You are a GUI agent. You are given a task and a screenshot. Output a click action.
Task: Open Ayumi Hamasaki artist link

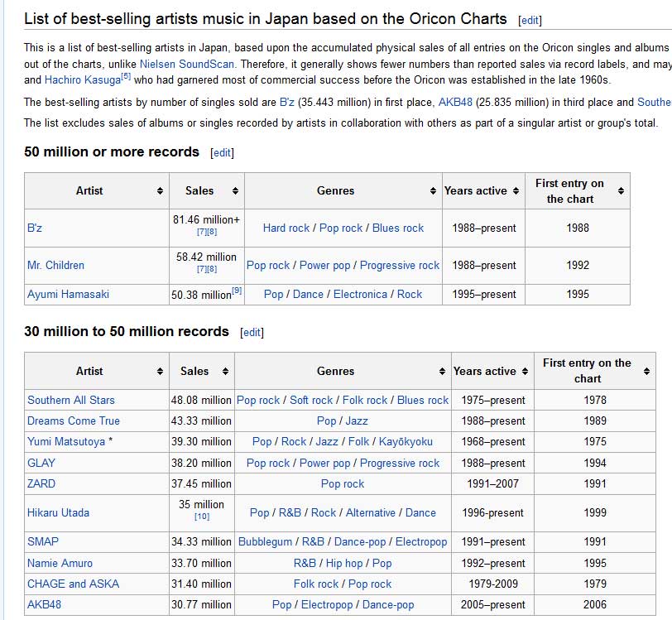(x=68, y=294)
